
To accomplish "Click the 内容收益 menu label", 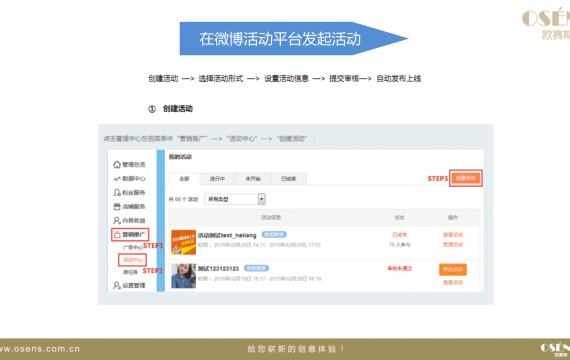I will (134, 221).
